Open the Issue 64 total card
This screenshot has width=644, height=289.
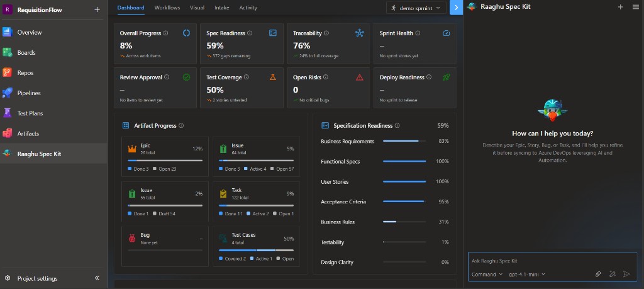coord(257,157)
